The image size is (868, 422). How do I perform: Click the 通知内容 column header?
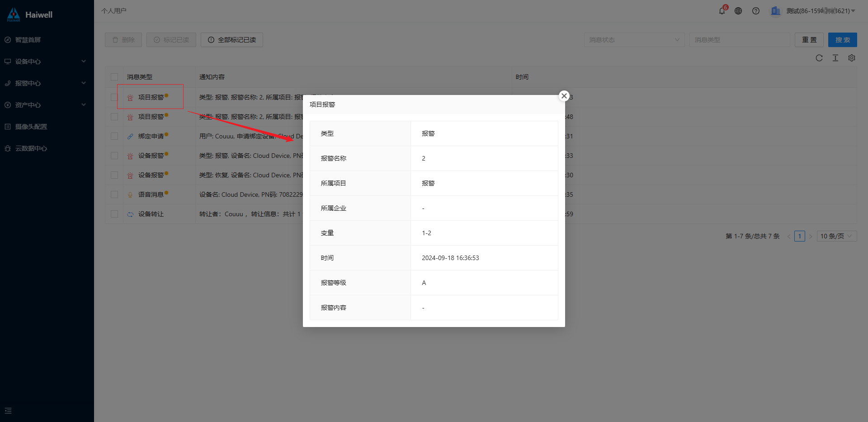point(212,77)
